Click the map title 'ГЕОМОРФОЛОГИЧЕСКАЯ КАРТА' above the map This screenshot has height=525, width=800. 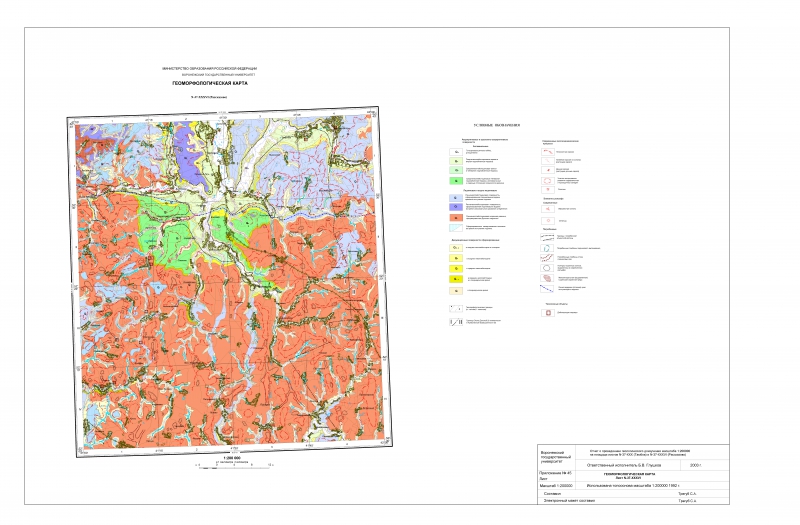pos(210,83)
